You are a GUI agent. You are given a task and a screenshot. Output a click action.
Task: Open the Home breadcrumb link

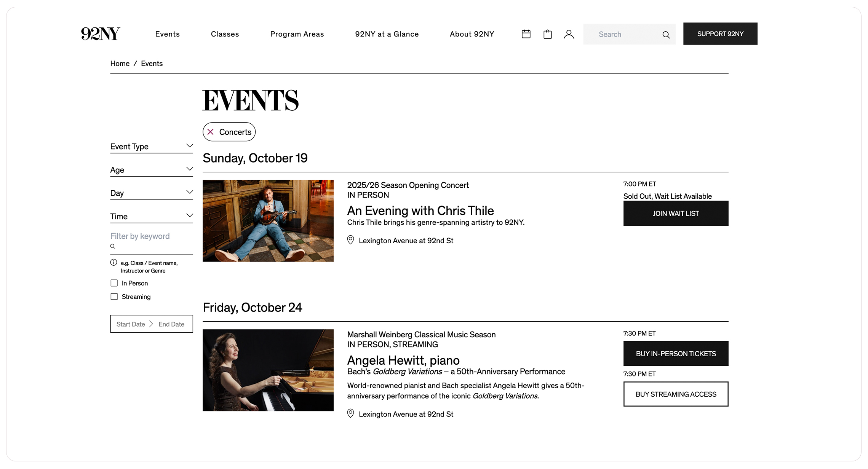120,63
